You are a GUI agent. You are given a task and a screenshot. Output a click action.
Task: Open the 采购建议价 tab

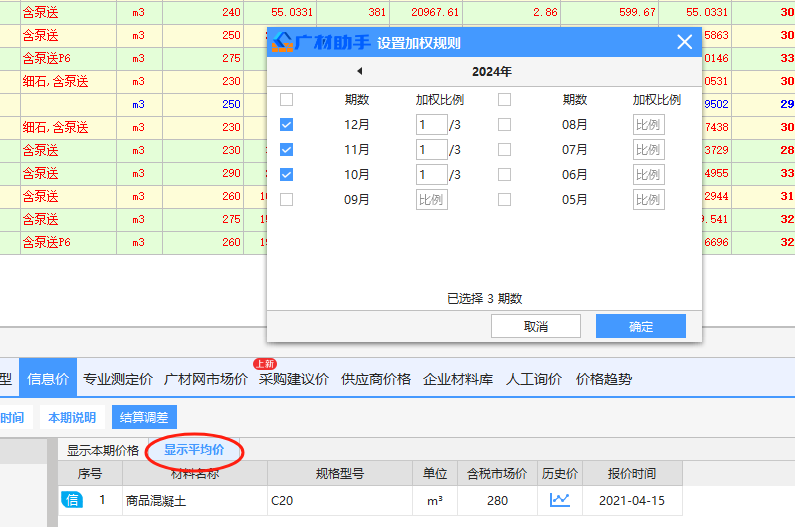[294, 379]
